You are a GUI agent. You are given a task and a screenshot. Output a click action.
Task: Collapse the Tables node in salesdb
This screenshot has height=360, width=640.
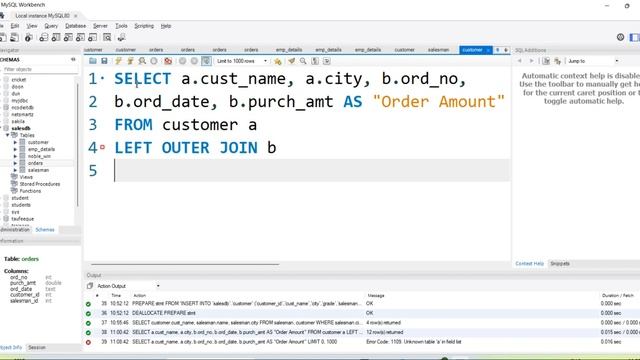click(7, 135)
